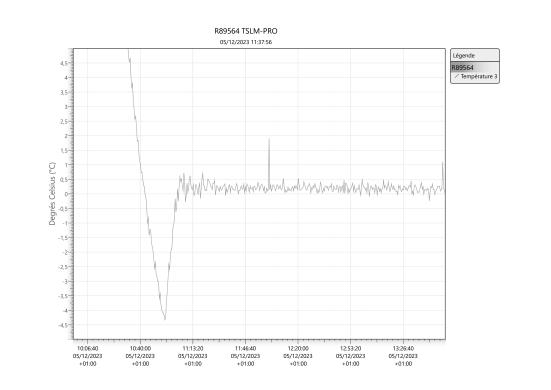Click the 0 value on Y axis
Screen dimensions: 551x390
[x=67, y=194]
